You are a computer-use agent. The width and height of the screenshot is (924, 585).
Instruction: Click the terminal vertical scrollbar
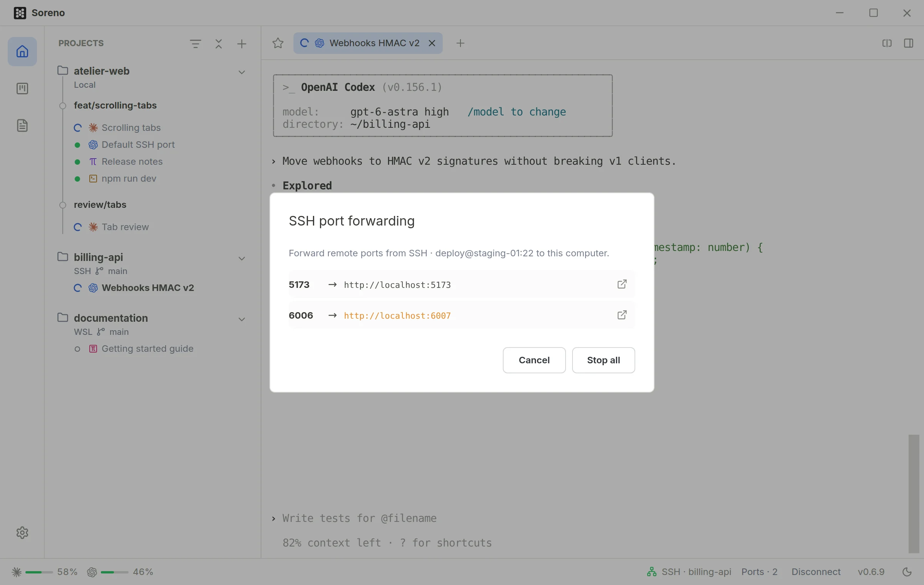[914, 494]
